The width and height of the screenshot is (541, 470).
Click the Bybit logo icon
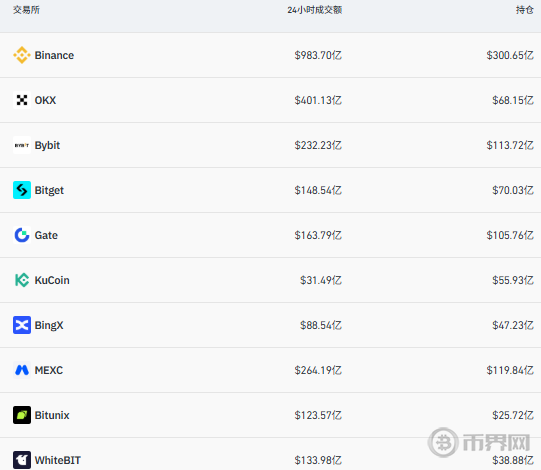(x=22, y=145)
